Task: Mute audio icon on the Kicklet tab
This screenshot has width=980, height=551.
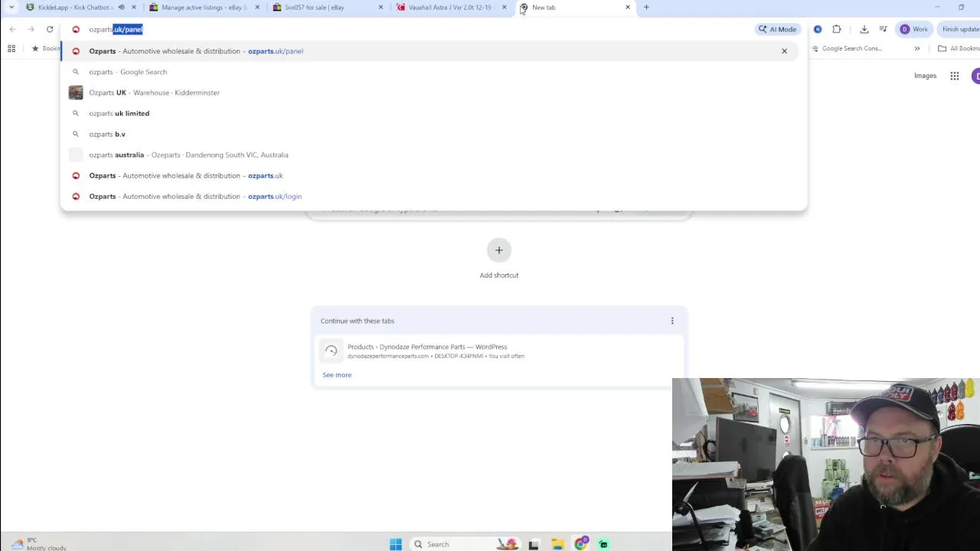Action: (x=121, y=8)
